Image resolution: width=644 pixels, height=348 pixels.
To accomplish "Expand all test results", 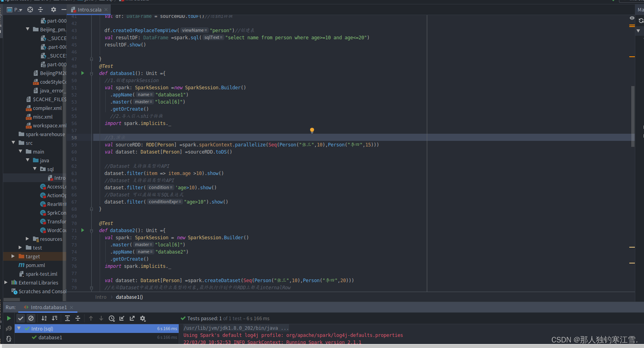I will 67,318.
